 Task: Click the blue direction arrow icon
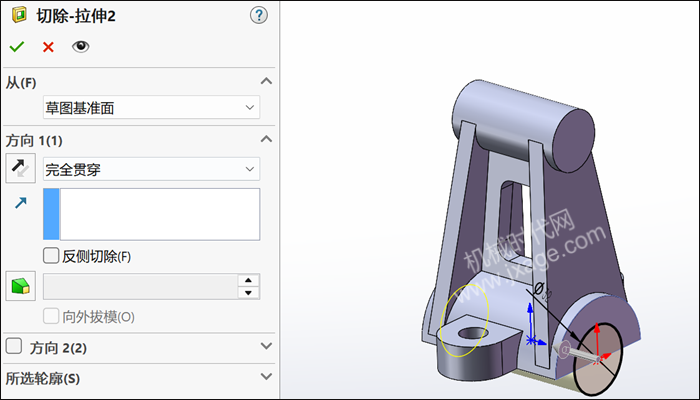tap(20, 204)
